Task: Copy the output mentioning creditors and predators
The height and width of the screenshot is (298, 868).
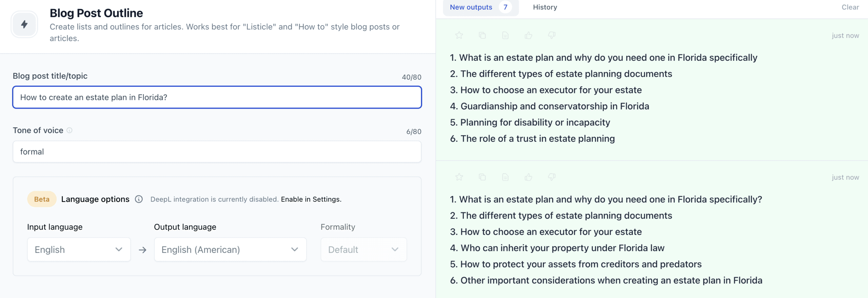Action: (x=482, y=177)
